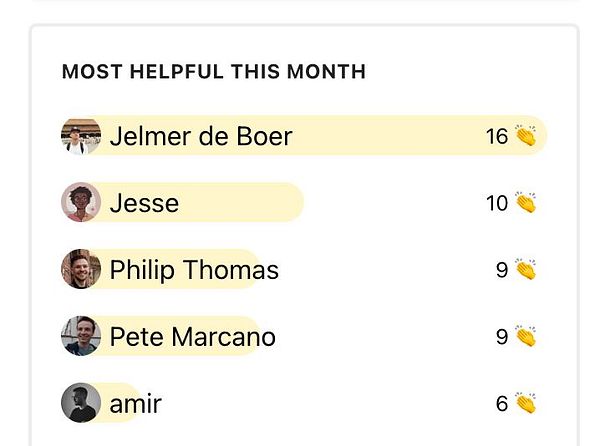
Task: Open the Jesse name link
Action: (144, 203)
